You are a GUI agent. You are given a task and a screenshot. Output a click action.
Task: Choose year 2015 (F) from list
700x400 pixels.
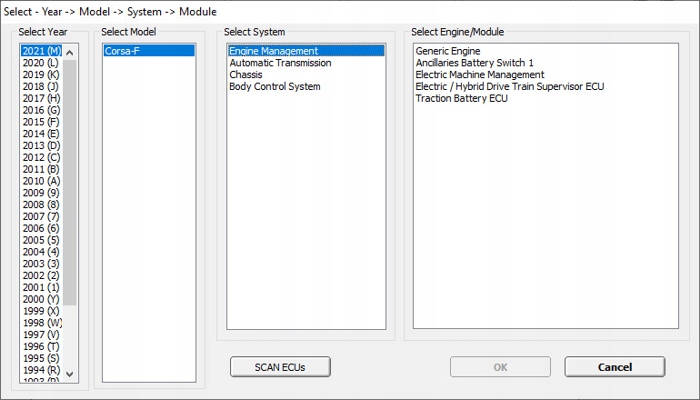tap(40, 122)
